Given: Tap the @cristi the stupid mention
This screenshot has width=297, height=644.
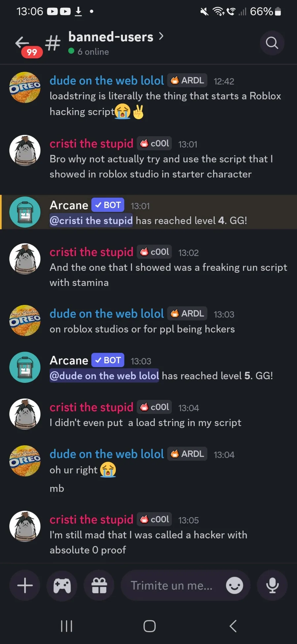Looking at the screenshot, I should [x=91, y=221].
